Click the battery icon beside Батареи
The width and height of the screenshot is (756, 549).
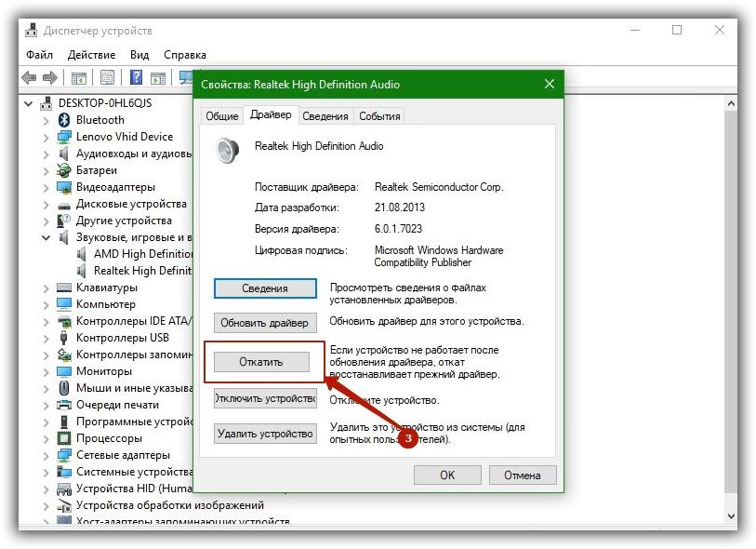point(63,170)
